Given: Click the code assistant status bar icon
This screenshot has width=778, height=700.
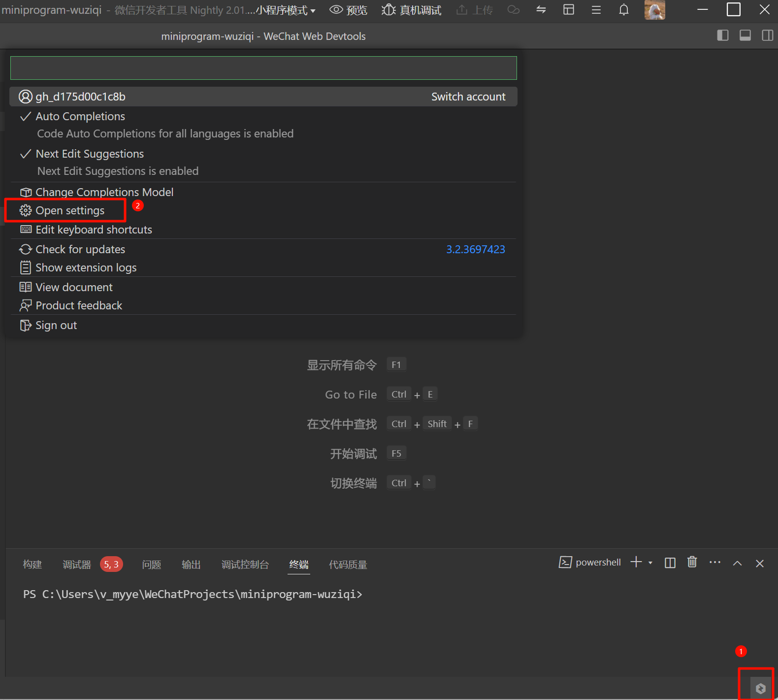Looking at the screenshot, I should click(760, 688).
